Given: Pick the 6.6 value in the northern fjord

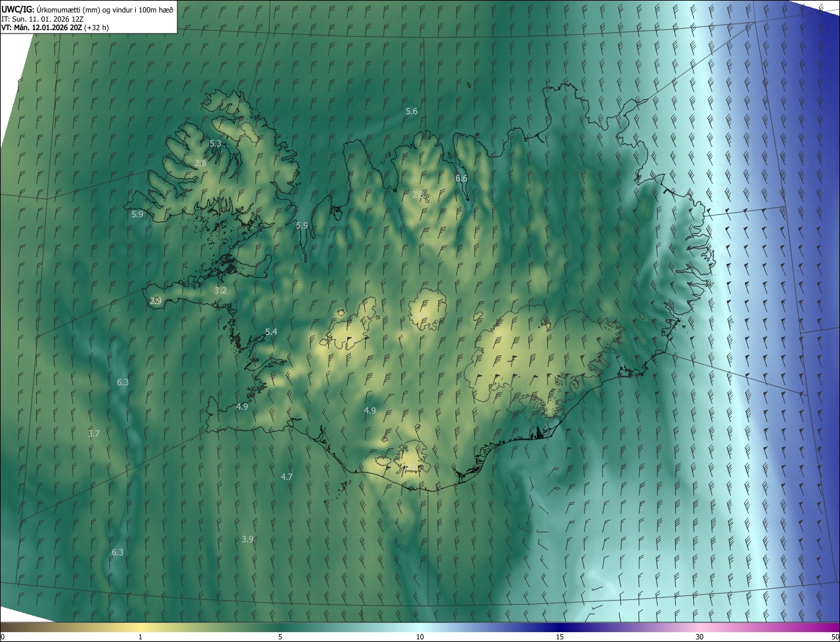Looking at the screenshot, I should point(461,179).
